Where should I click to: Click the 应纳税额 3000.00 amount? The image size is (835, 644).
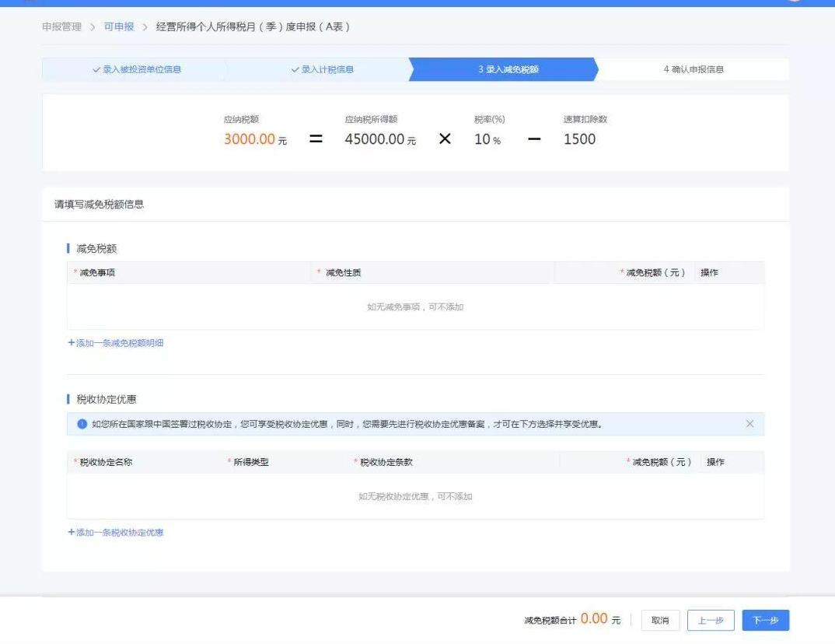pos(250,139)
